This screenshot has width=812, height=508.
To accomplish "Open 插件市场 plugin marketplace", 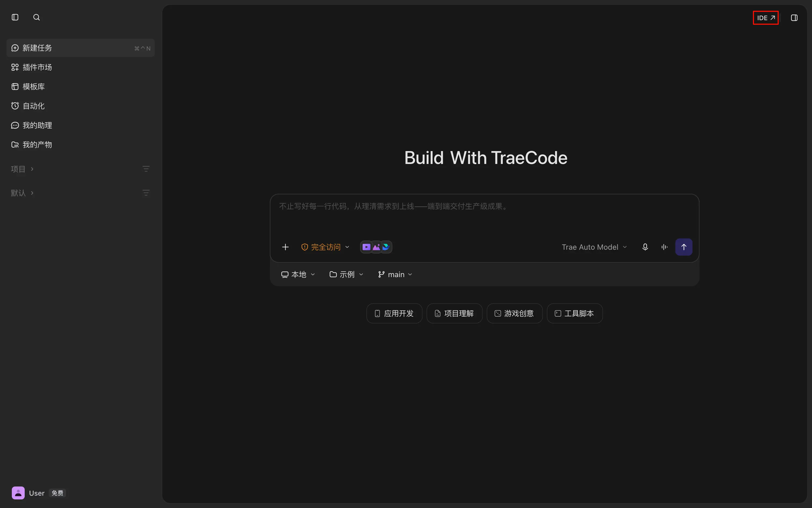I will (81, 67).
